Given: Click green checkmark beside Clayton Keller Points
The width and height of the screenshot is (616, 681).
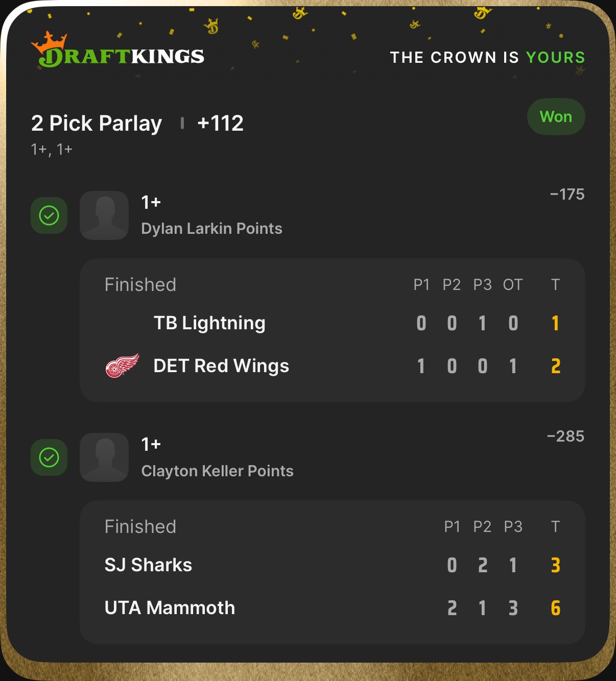Looking at the screenshot, I should [x=49, y=457].
